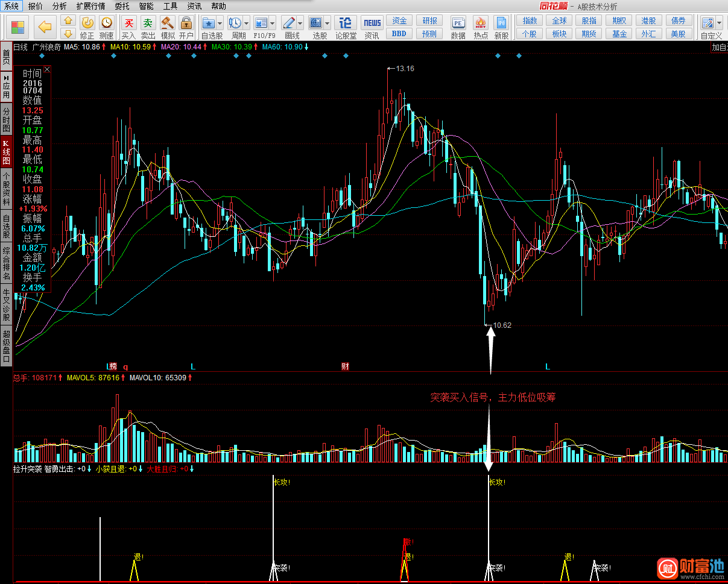728x584 pixels.
Task: Open the 分析 menu
Action: tap(60, 6)
